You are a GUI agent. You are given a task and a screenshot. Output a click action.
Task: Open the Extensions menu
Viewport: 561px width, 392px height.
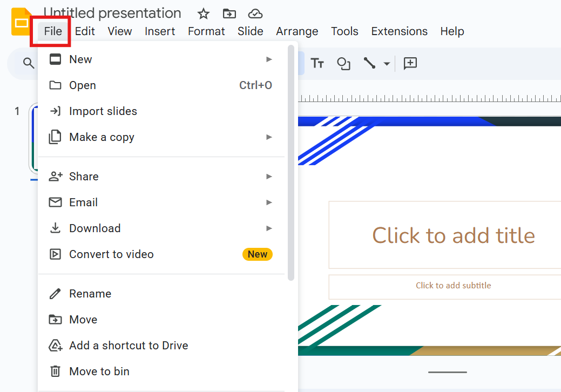tap(399, 31)
